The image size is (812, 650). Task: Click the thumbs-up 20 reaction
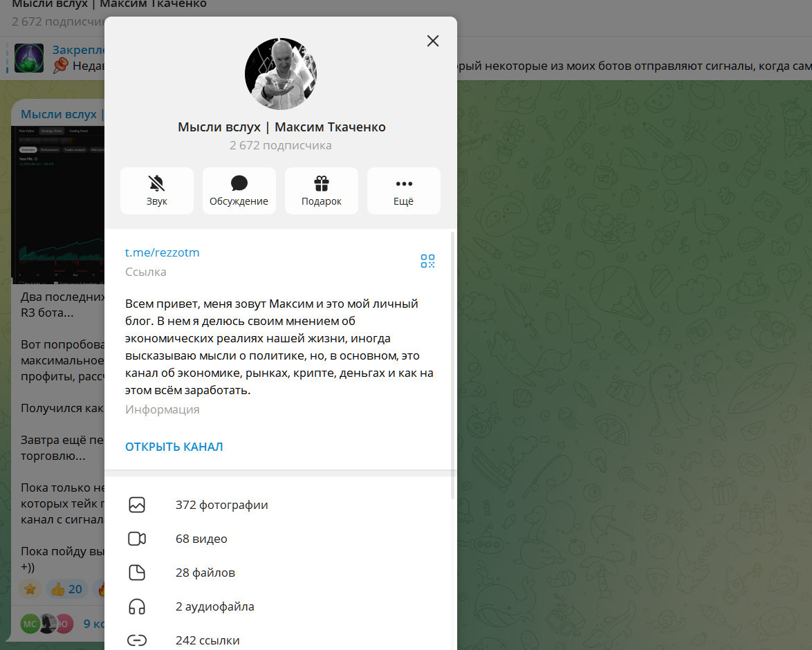coord(67,589)
